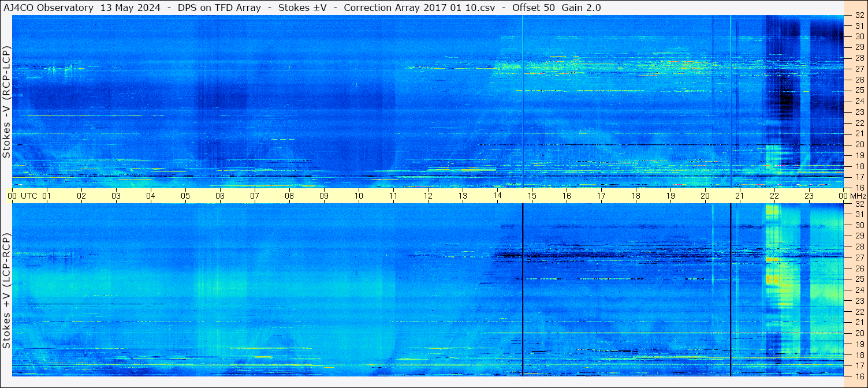Click the UTC label on the time axis
This screenshot has height=388, width=868.
tap(29, 196)
